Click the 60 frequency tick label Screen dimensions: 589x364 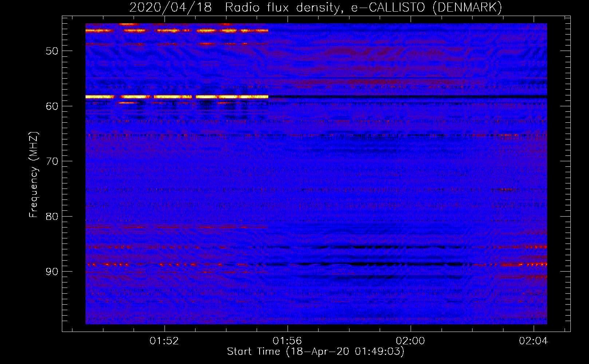(x=52, y=106)
